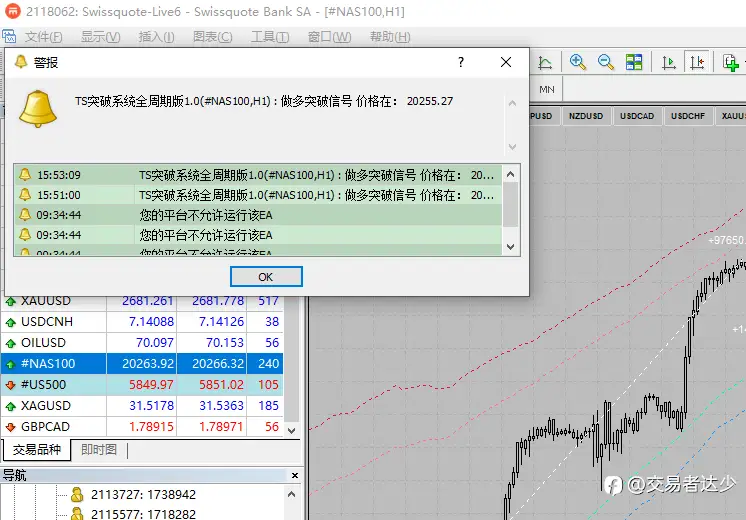Select the 15:51:00 alert row
This screenshot has width=746, height=520.
[x=257, y=195]
